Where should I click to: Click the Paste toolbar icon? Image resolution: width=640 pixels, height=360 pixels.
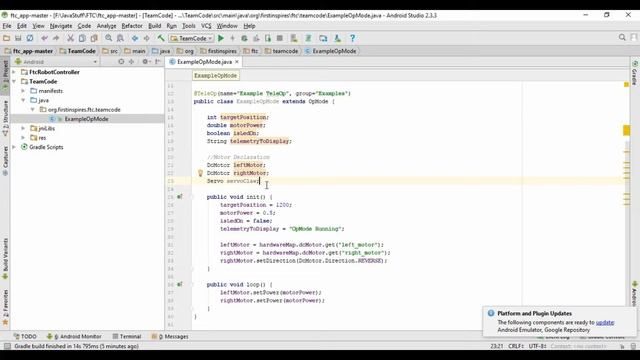tap(94, 38)
